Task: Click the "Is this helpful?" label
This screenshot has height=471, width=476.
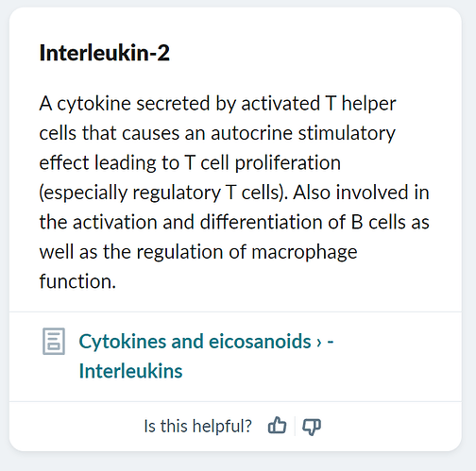Action: coord(197,426)
